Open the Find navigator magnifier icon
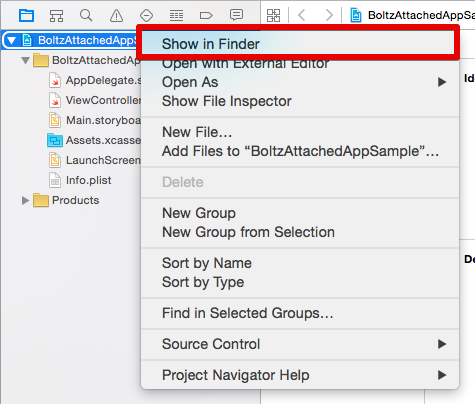Image resolution: width=475 pixels, height=404 pixels. point(86,15)
